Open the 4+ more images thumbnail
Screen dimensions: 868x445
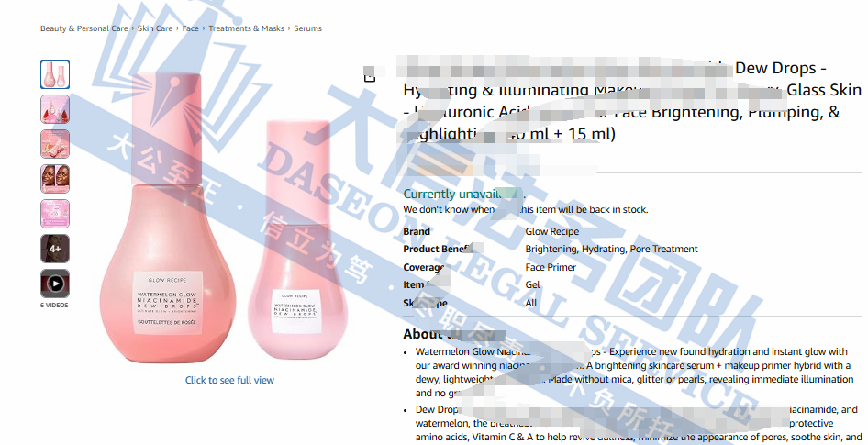click(x=55, y=249)
